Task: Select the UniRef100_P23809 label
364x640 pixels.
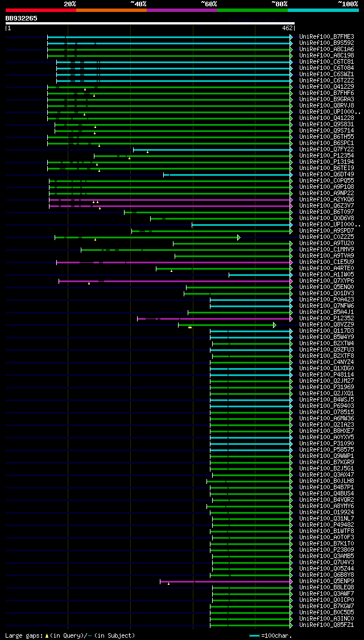Action: [326, 550]
